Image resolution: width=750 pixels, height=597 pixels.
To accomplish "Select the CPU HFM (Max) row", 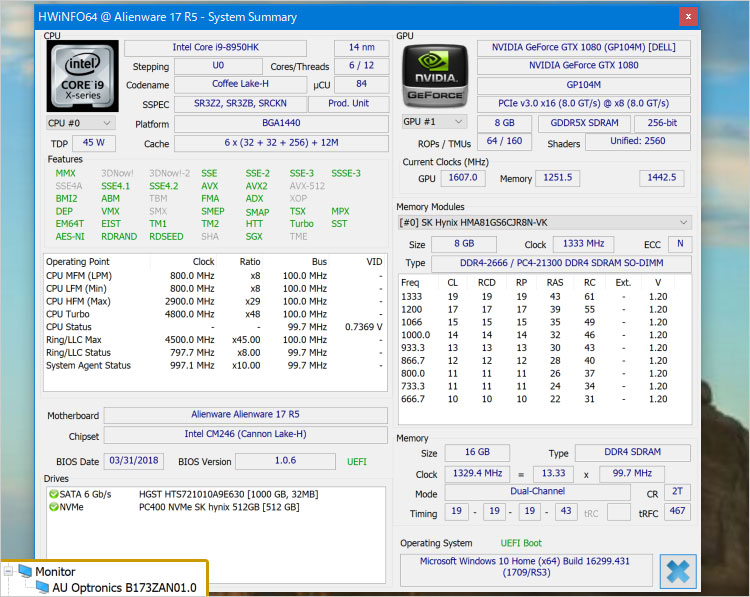I will pos(214,301).
